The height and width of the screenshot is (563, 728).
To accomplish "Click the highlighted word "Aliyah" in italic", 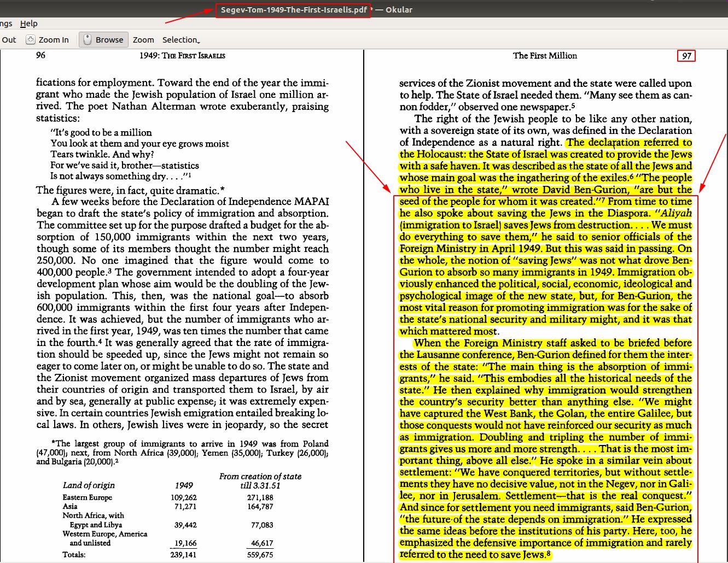I will (675, 213).
